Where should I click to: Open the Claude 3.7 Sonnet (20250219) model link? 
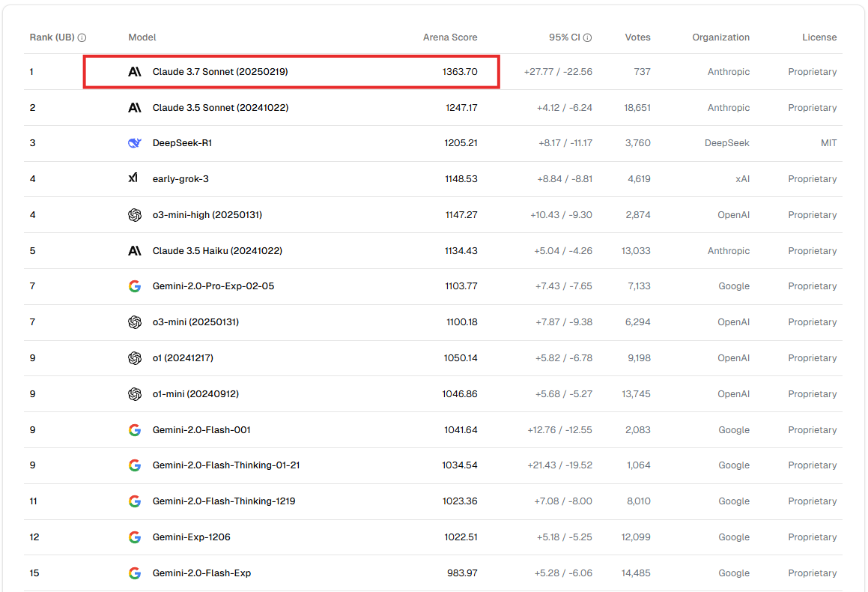(220, 71)
